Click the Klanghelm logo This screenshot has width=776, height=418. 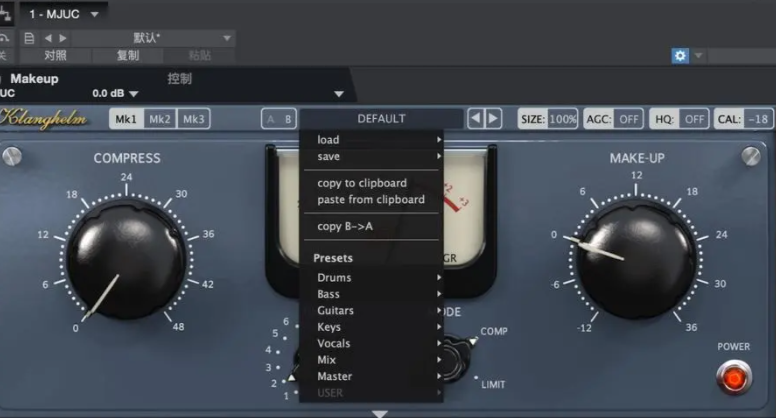pos(44,119)
